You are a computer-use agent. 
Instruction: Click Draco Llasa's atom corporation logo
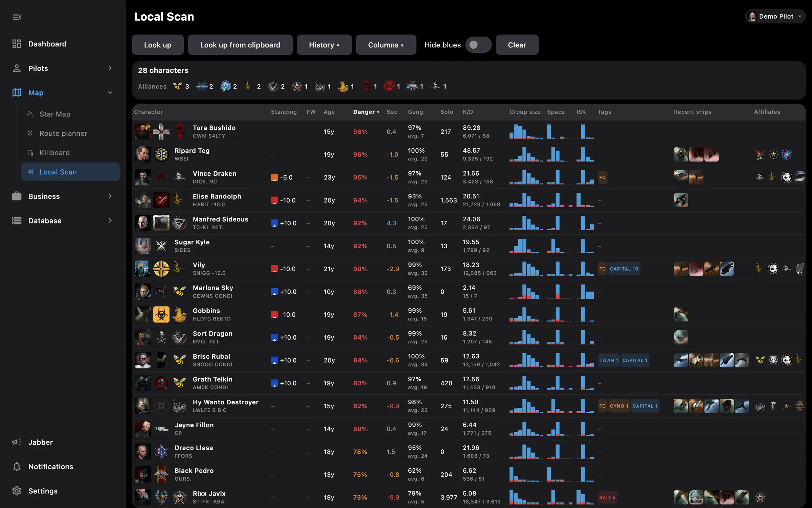[x=161, y=452]
